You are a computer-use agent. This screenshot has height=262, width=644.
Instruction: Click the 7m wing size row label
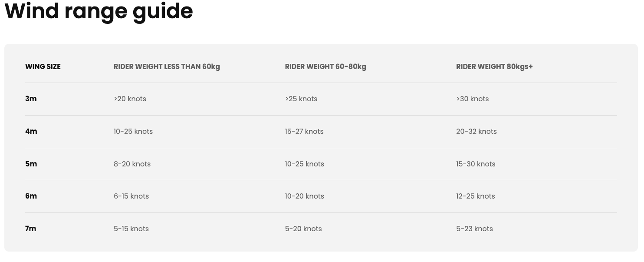pos(31,229)
